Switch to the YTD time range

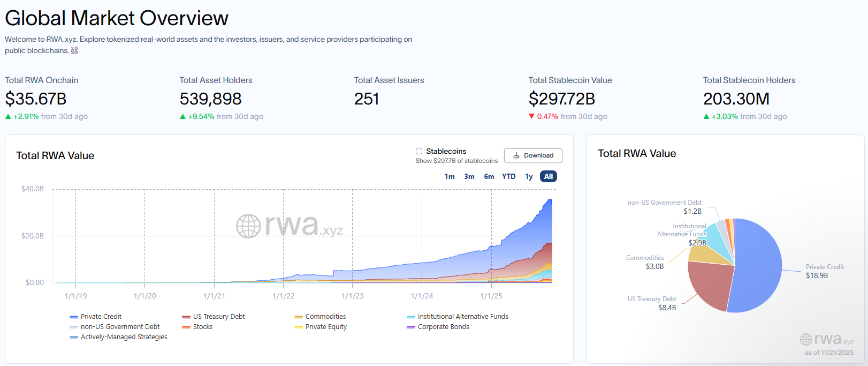click(508, 176)
